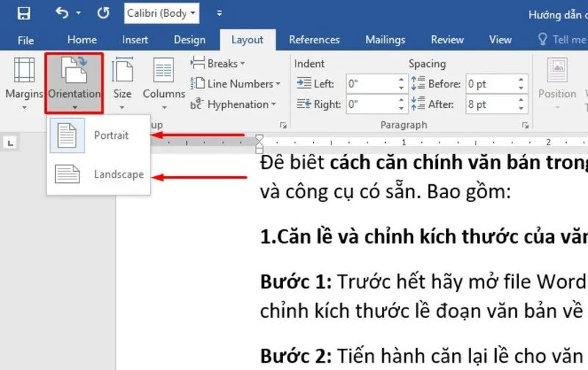
Task: Decrease Spacing After with down arrow
Action: [521, 109]
